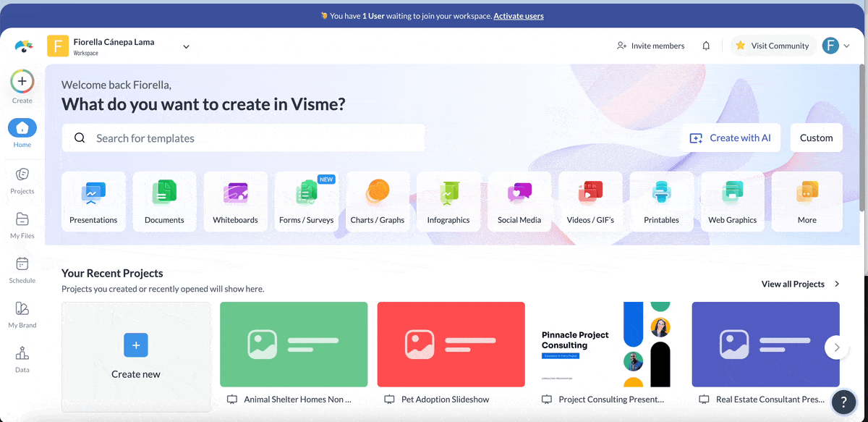Image resolution: width=868 pixels, height=422 pixels.
Task: Choose the Videos / GIF's category
Action: 590,201
